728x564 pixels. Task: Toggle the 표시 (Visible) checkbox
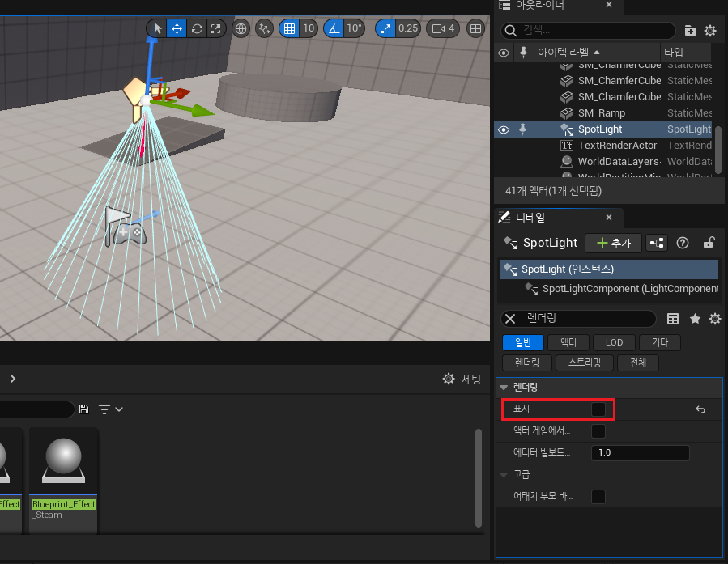pyautogui.click(x=598, y=409)
